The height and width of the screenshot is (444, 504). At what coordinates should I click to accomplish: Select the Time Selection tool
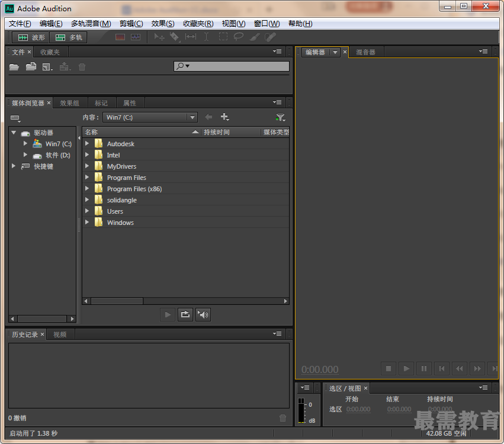tap(206, 37)
